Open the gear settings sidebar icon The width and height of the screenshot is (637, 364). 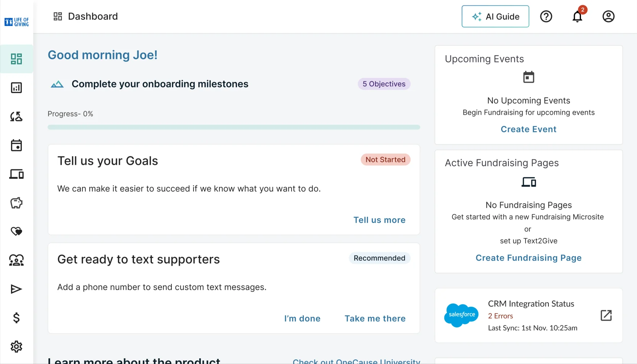pyautogui.click(x=16, y=347)
